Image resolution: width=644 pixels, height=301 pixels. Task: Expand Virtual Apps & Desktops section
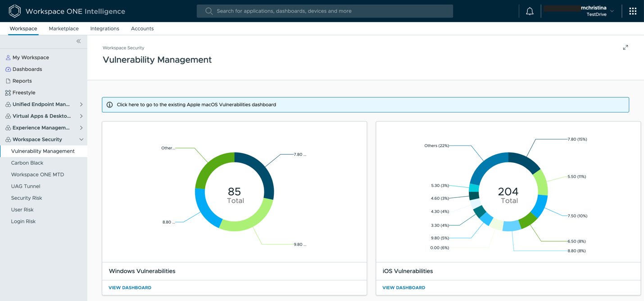81,116
